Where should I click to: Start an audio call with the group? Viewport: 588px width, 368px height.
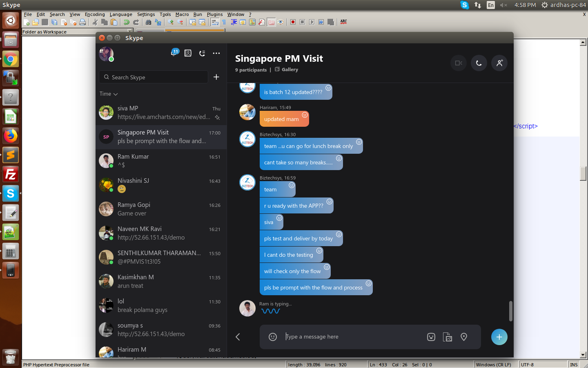point(479,63)
